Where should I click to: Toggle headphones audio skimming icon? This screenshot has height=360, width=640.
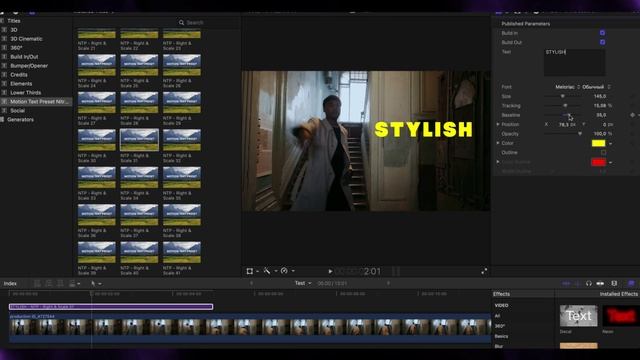[589, 283]
